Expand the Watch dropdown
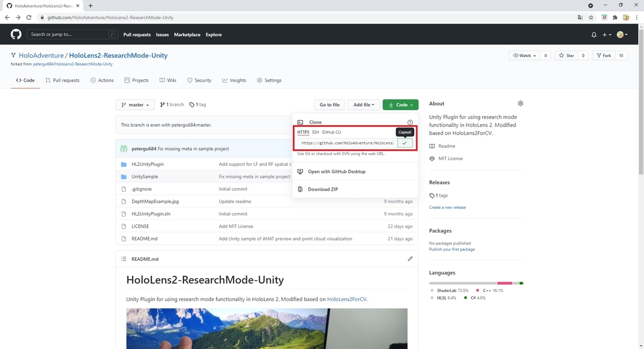This screenshot has width=644, height=349. coord(524,55)
